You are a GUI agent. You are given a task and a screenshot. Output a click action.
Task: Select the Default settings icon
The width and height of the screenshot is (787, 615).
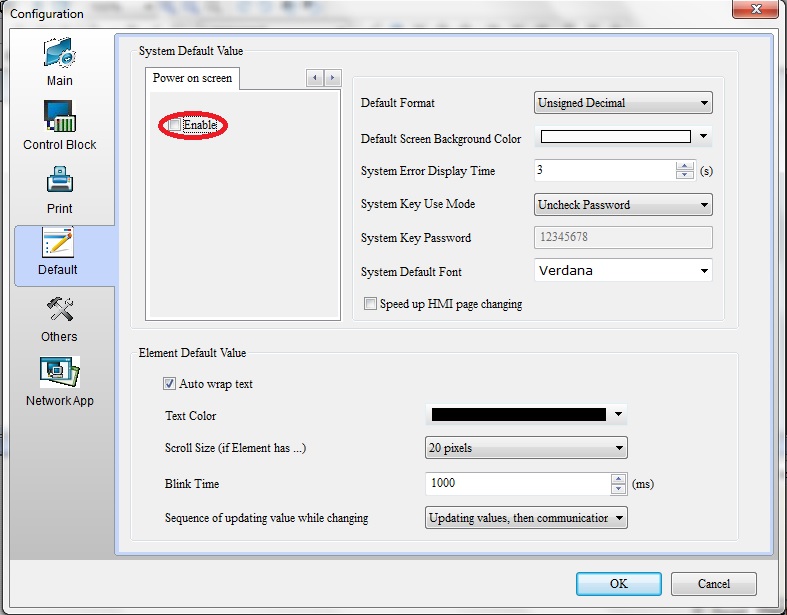point(58,245)
